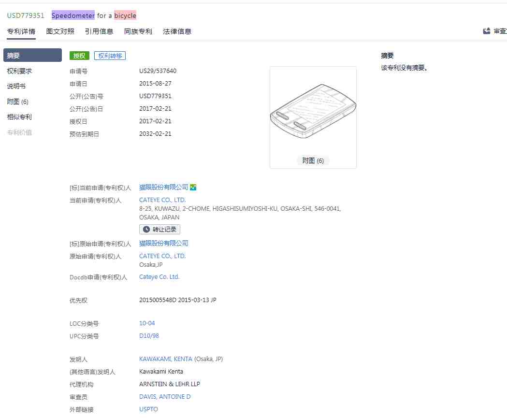
Task: Click UPC classification D10/98 link
Action: tap(149, 336)
